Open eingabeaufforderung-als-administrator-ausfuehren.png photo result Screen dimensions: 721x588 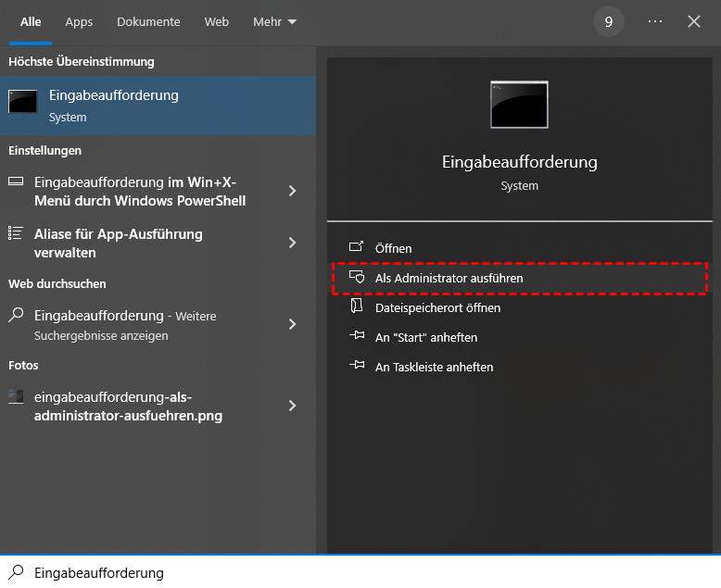pos(158,407)
